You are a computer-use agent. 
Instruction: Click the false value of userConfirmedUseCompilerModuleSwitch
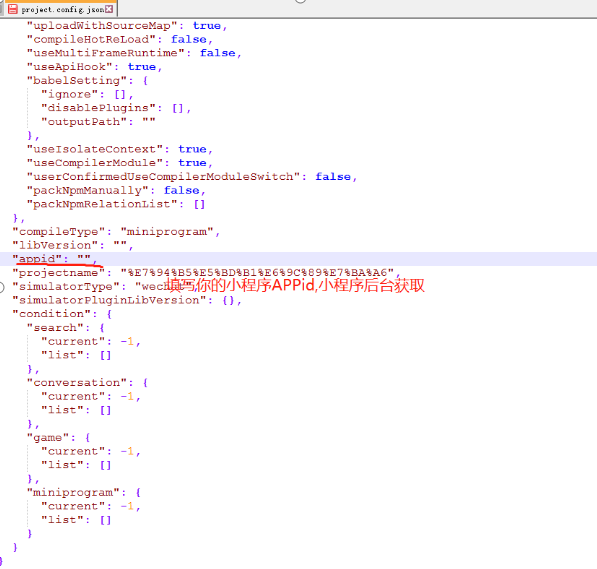pos(333,177)
